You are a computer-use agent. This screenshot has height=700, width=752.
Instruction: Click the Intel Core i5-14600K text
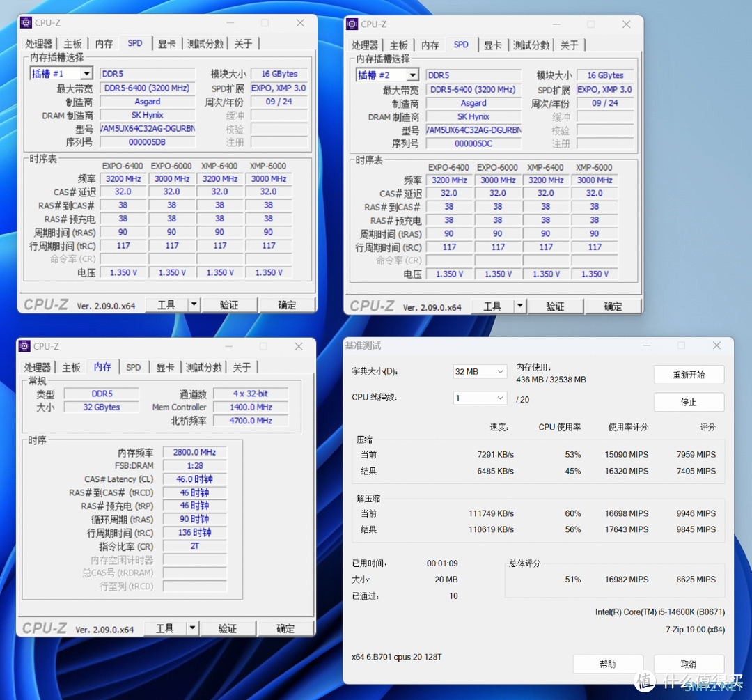coord(660,612)
